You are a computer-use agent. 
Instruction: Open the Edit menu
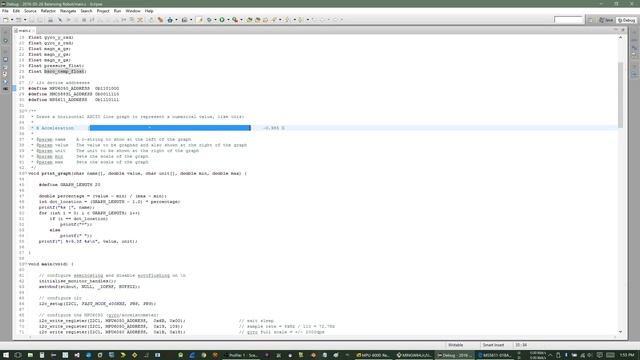pos(16,11)
